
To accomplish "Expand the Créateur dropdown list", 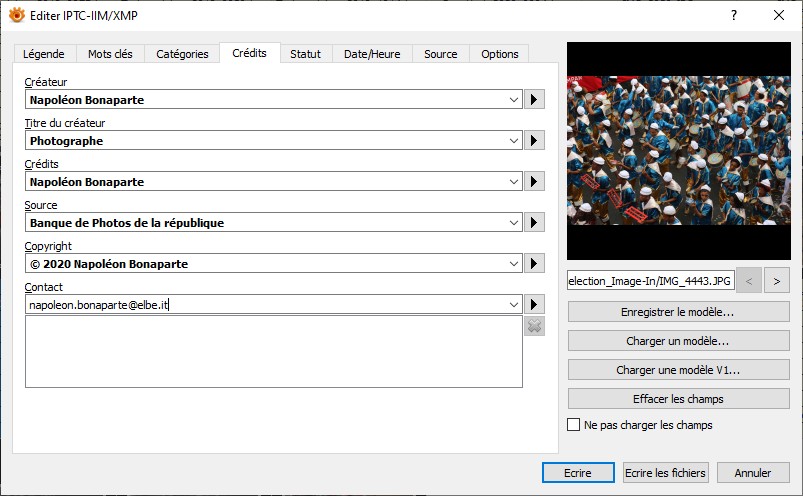I will point(514,100).
